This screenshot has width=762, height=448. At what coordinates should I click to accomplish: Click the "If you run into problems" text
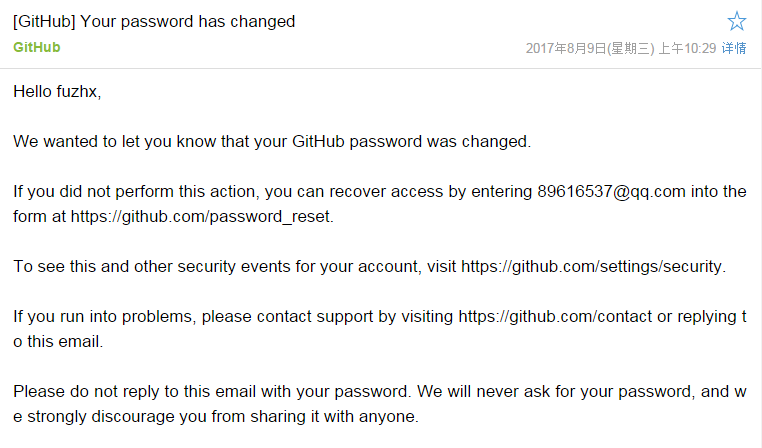click(104, 316)
